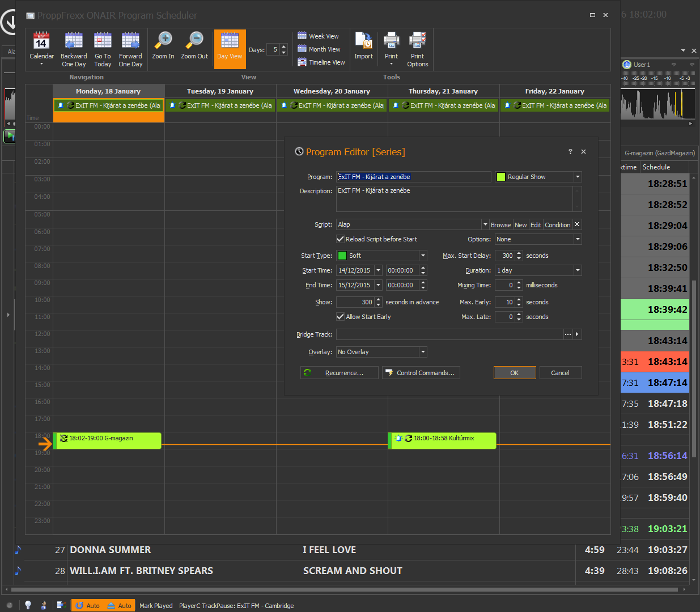Open the Recurrence settings
The width and height of the screenshot is (700, 612).
tap(339, 373)
